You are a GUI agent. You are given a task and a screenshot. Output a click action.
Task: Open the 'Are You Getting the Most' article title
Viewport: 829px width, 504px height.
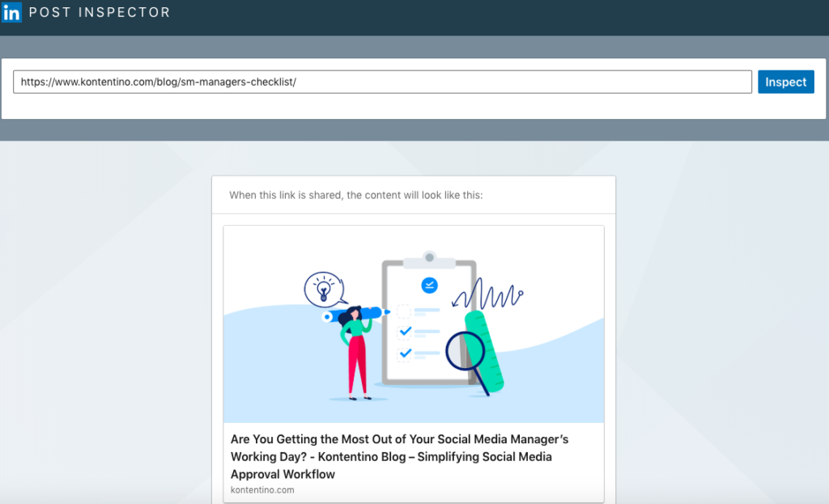[x=399, y=456]
